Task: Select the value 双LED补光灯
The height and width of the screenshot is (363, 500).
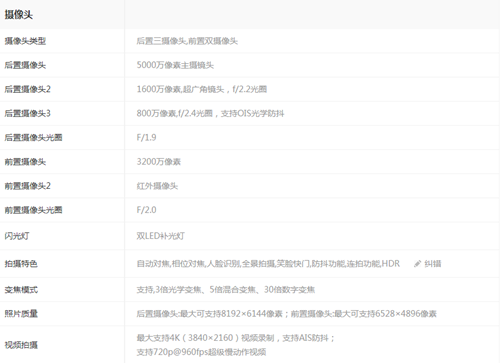Action: [x=161, y=236]
